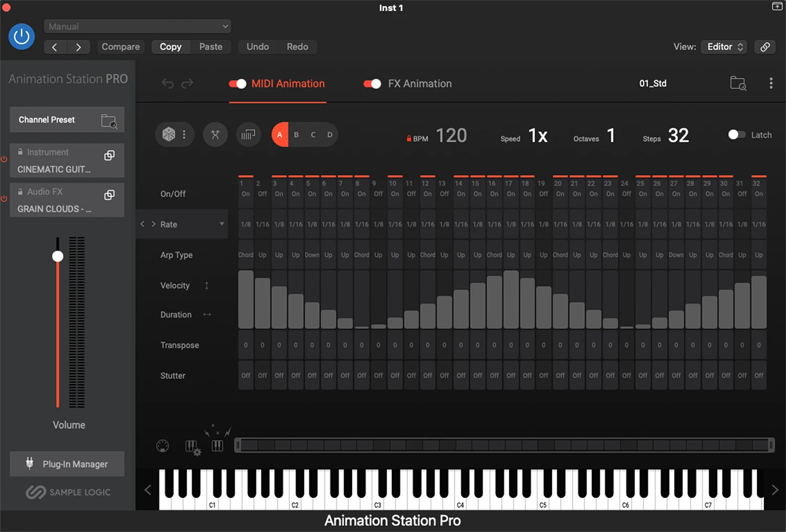Click the Compare button
786x532 pixels.
click(121, 47)
